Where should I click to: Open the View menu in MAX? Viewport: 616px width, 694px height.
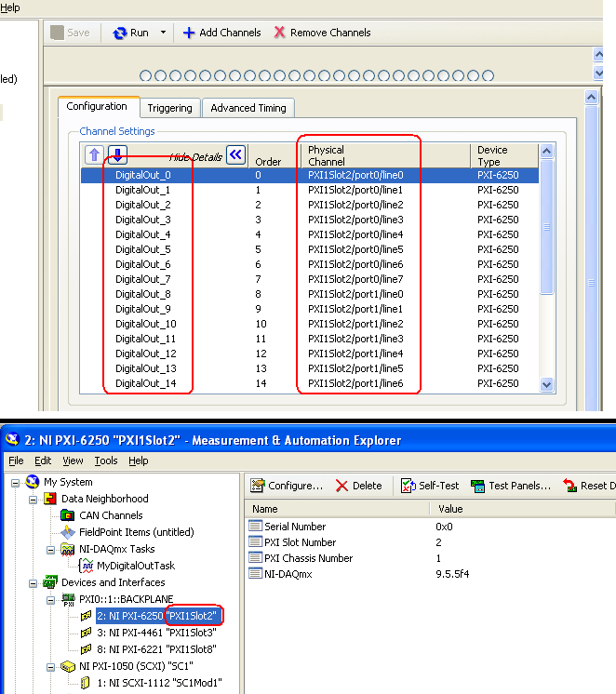tap(73, 460)
